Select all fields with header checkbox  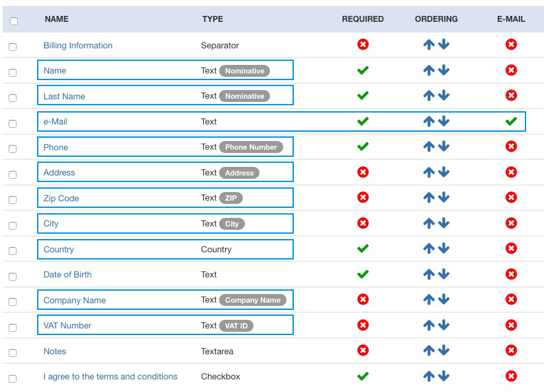(14, 21)
